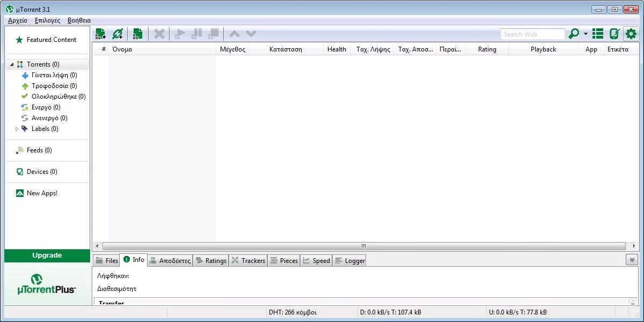Click the Stop torrent icon
The width and height of the screenshot is (644, 322).
pos(214,34)
